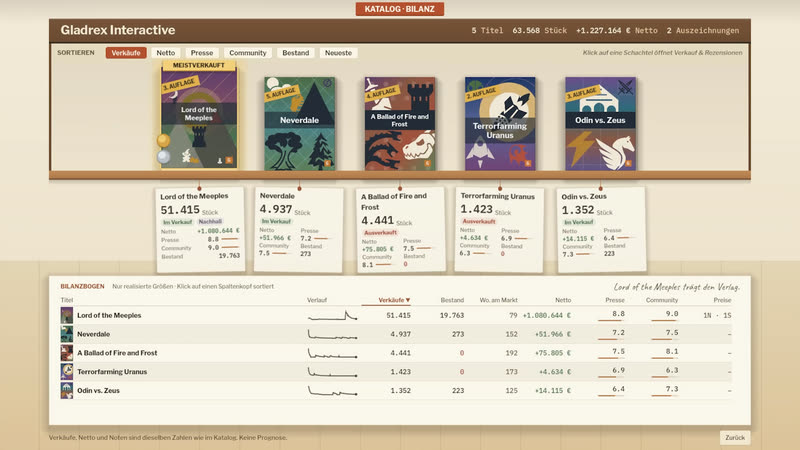Image resolution: width=800 pixels, height=450 pixels.
Task: Click the 3. Auflage ribbon on Odin vs. Zeus
Action: [582, 93]
